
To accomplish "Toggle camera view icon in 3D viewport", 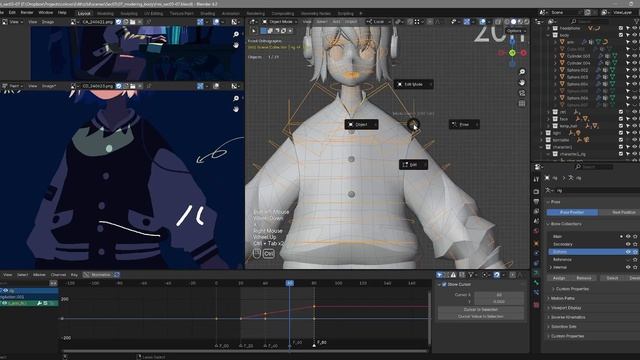I will click(x=522, y=93).
